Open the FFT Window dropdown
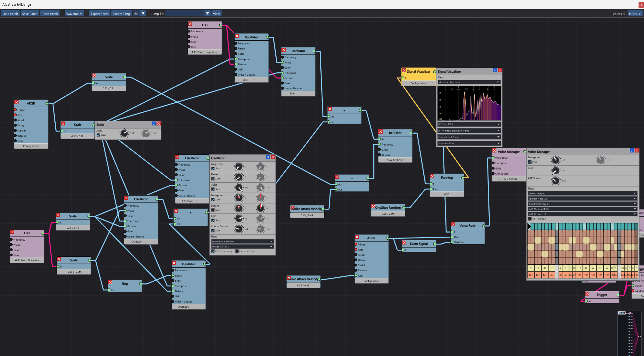The width and height of the screenshot is (644, 356). [469, 131]
